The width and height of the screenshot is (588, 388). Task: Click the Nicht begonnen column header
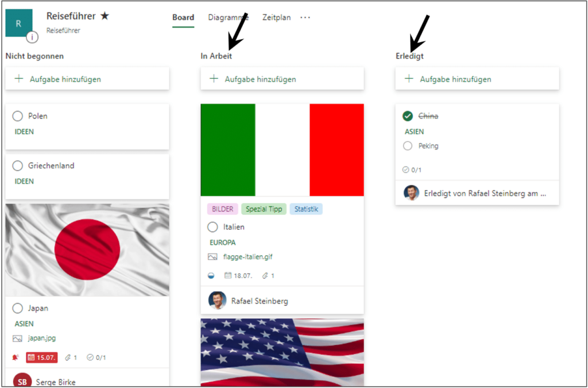point(34,56)
